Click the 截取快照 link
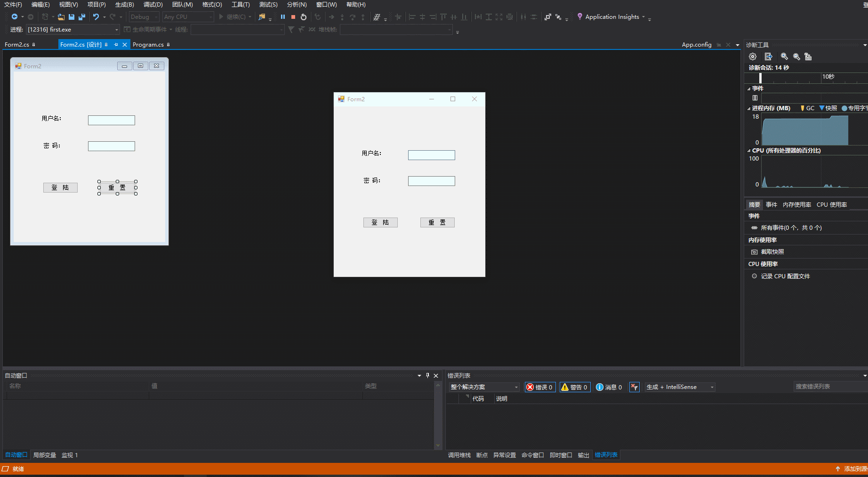 pos(772,252)
